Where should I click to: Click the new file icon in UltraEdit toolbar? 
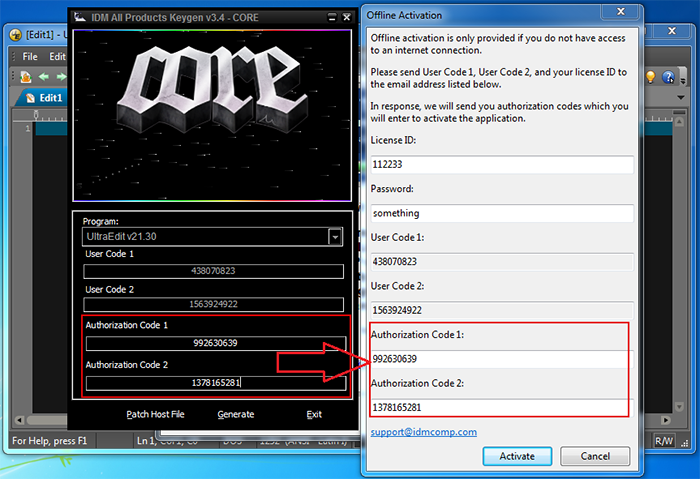(x=26, y=77)
